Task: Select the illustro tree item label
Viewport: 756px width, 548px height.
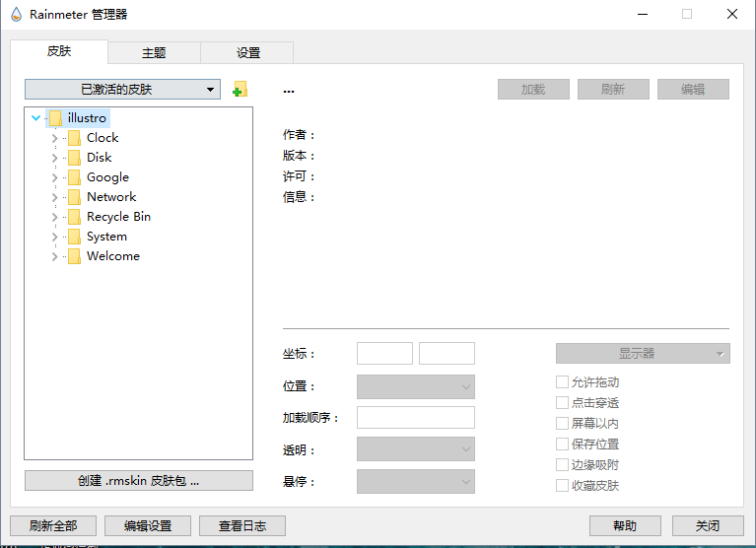Action: click(87, 118)
